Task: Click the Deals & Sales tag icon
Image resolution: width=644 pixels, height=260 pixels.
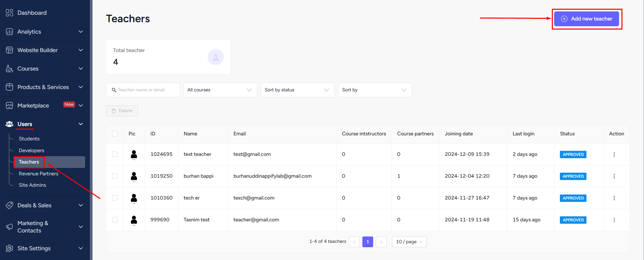Action: coord(9,205)
